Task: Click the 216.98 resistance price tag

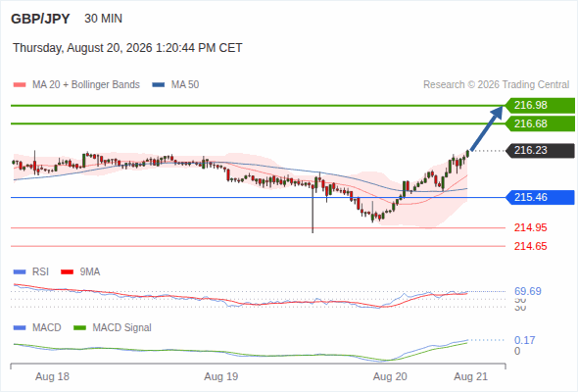Action: click(x=540, y=105)
